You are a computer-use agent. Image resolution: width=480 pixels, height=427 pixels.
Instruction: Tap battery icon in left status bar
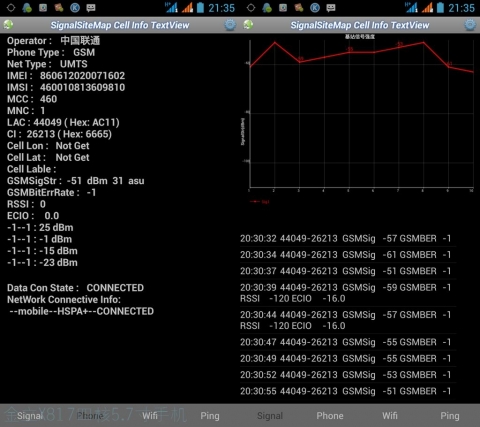tap(200, 8)
